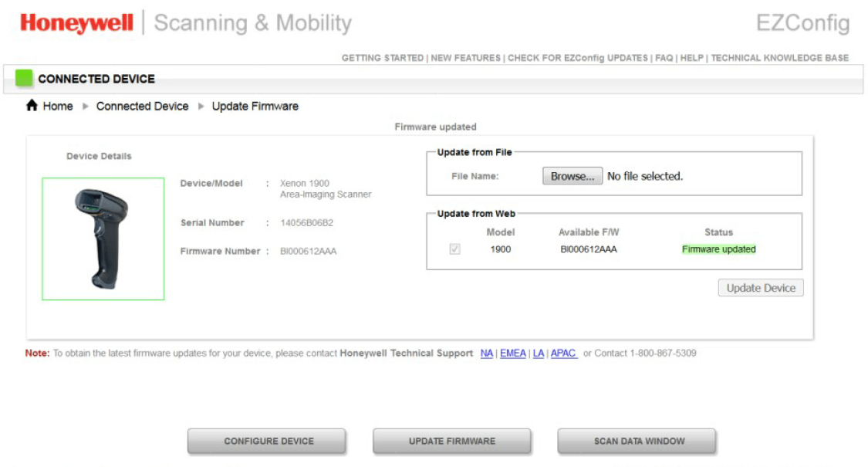The height and width of the screenshot is (467, 868).
Task: Click the 'Status' column header
Action: tap(718, 232)
